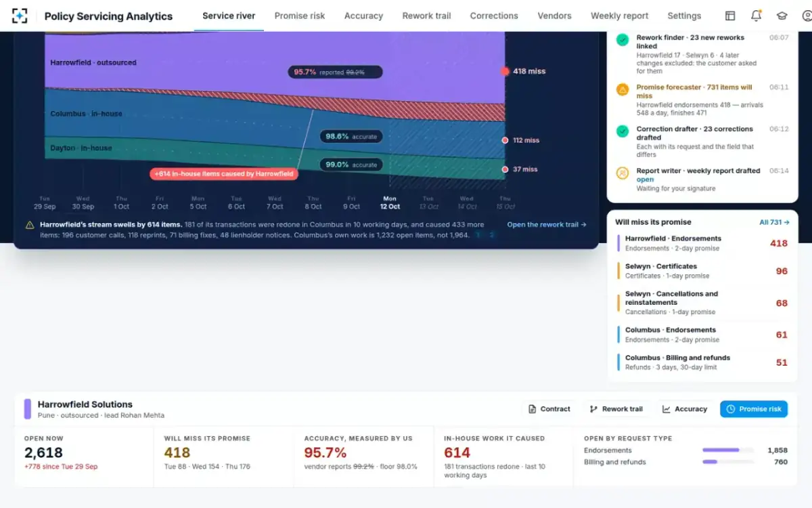This screenshot has width=812, height=508.
Task: Click the Harrowfield · outsourced stream label
Action: [93, 62]
